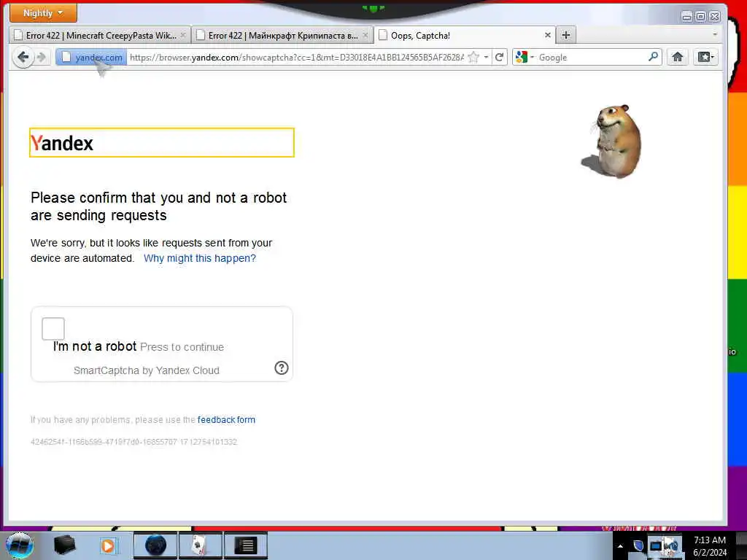Minimize the browser window
Viewport: 747px width, 560px height.
687,17
